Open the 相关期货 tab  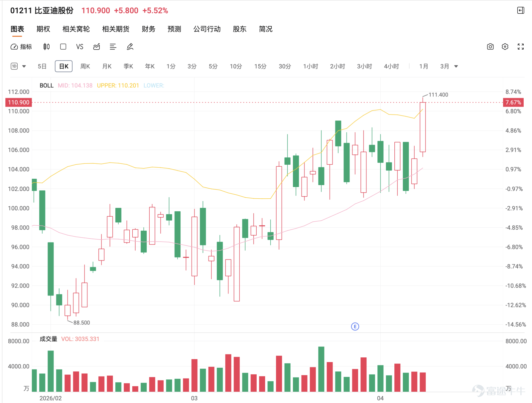(116, 29)
